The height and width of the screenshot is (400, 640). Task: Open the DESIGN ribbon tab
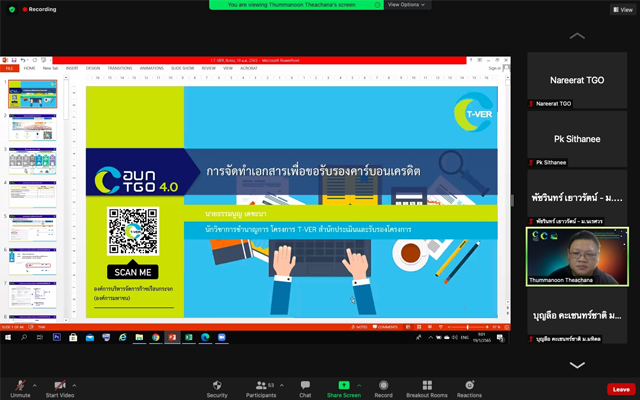click(x=93, y=68)
